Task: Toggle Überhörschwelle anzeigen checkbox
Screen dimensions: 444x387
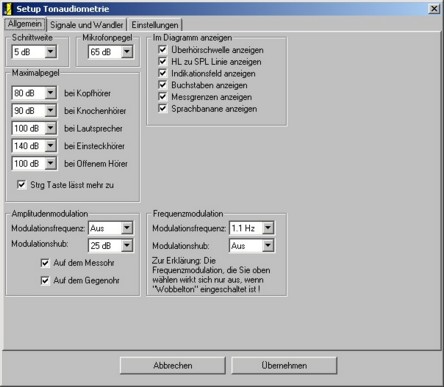Action: coord(162,50)
